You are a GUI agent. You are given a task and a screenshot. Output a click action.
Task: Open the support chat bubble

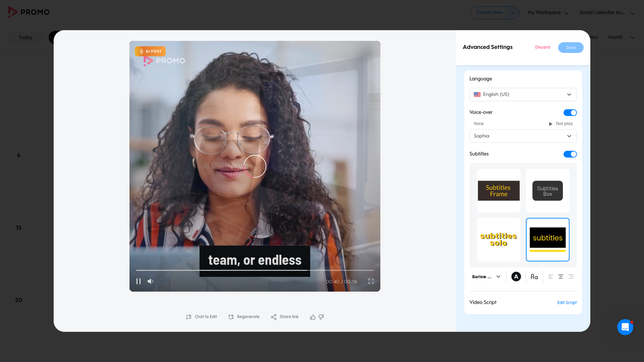(625, 327)
